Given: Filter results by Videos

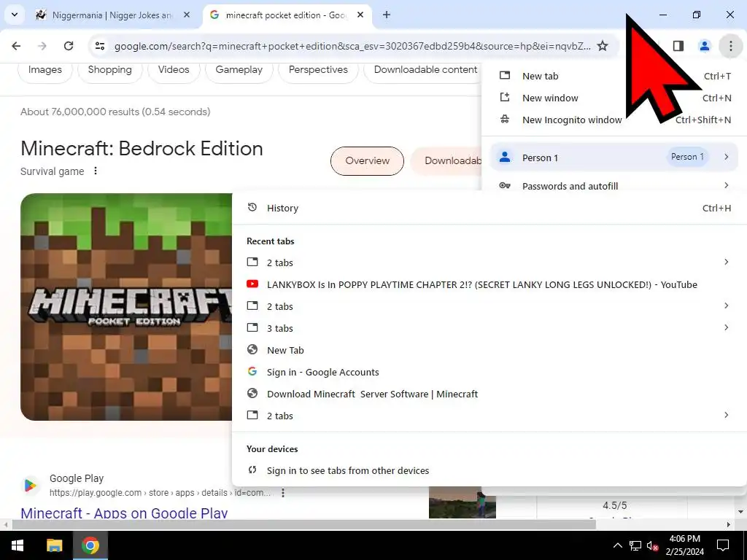Looking at the screenshot, I should pyautogui.click(x=174, y=69).
